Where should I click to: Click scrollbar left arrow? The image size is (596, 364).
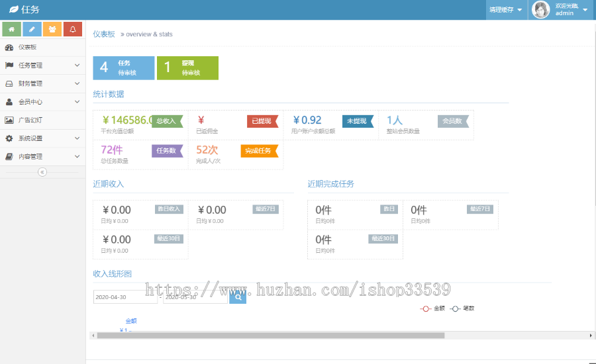point(93,336)
